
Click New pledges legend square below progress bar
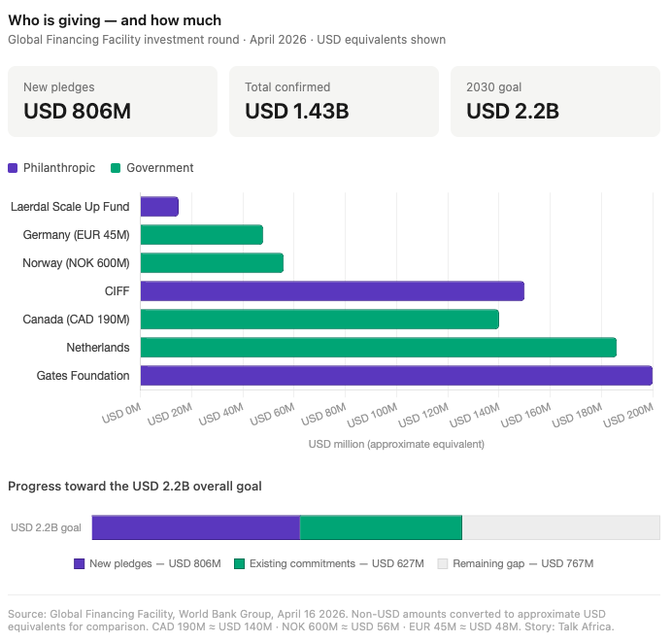(80, 564)
